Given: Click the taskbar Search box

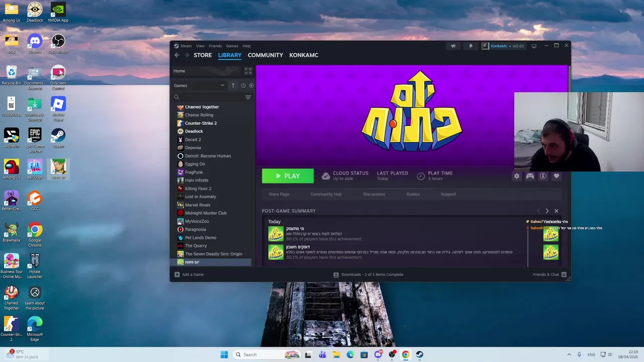Looking at the screenshot, I should point(267,354).
